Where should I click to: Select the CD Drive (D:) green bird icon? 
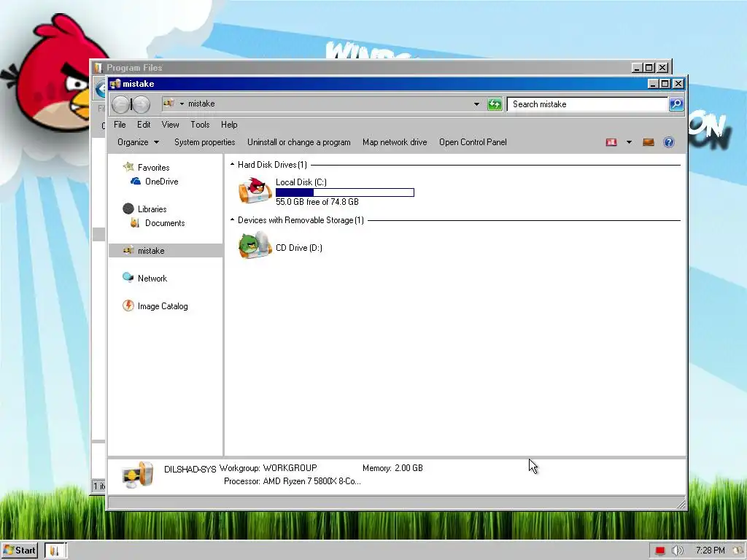pyautogui.click(x=255, y=245)
